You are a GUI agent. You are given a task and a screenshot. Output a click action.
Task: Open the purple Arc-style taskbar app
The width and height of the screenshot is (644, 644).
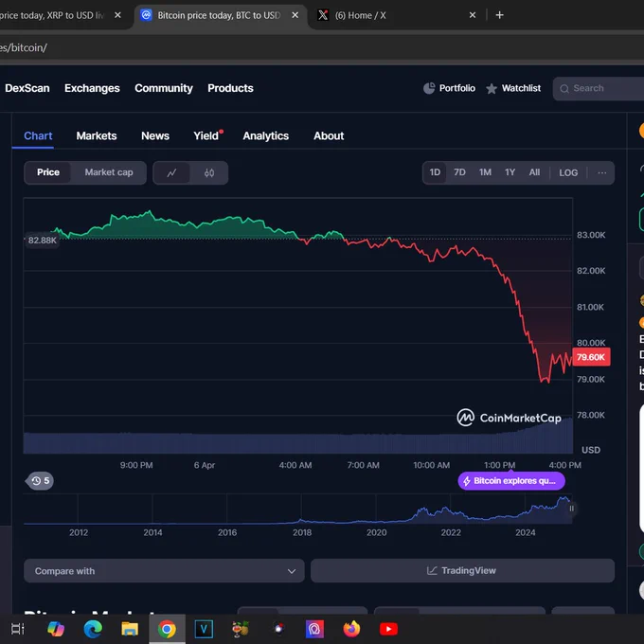click(314, 629)
